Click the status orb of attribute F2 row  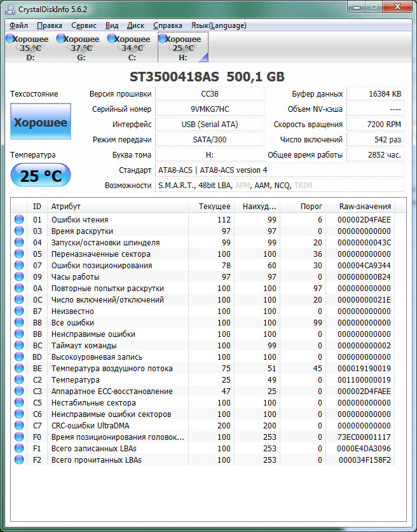click(19, 460)
